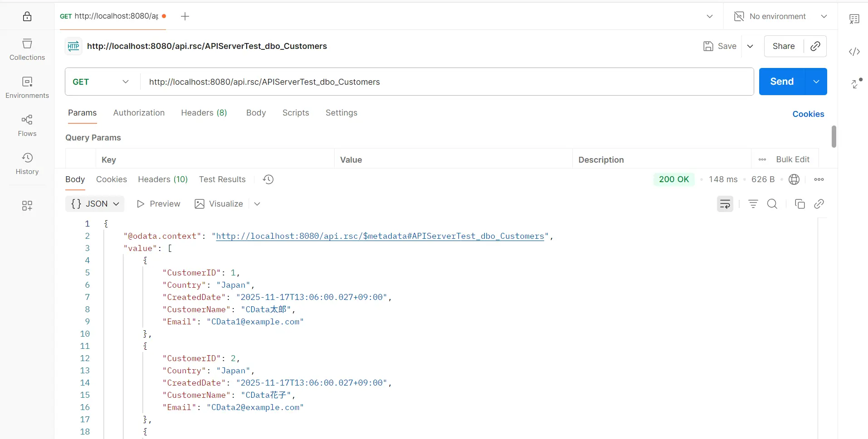Open the JSON format dropdown

coord(95,204)
